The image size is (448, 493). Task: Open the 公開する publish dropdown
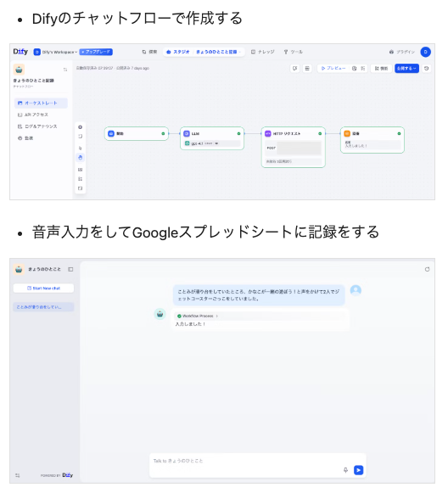tap(406, 68)
